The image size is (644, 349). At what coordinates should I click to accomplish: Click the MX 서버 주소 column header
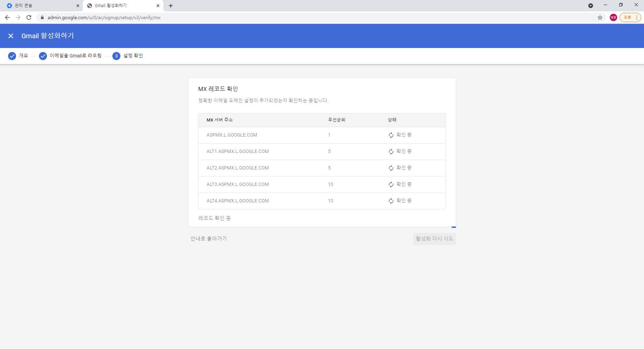(220, 120)
